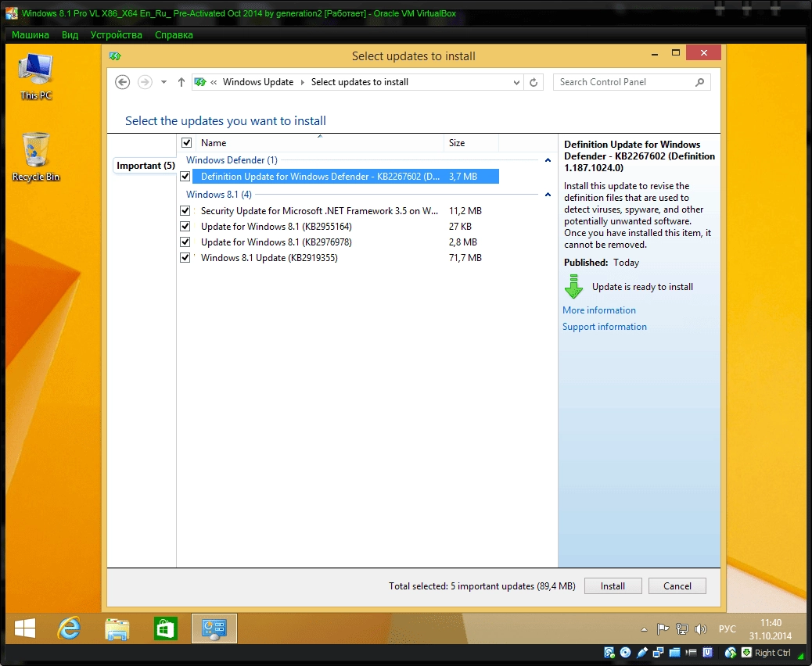Image resolution: width=812 pixels, height=666 pixels.
Task: Click the Install button
Action: pos(613,585)
